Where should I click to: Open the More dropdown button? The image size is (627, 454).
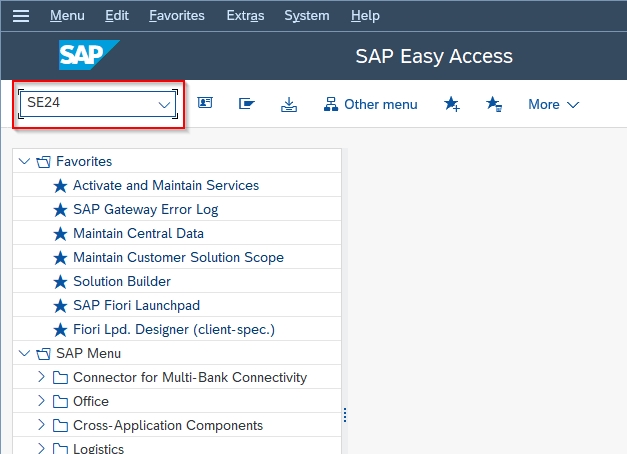[553, 104]
